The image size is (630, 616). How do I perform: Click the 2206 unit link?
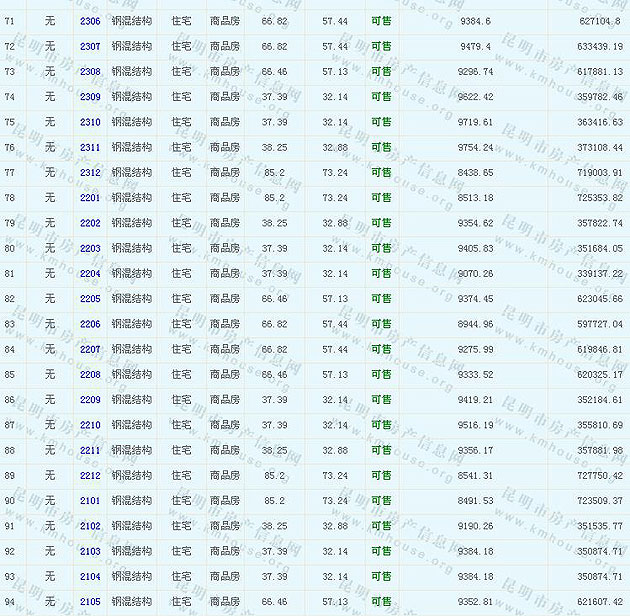pos(90,324)
